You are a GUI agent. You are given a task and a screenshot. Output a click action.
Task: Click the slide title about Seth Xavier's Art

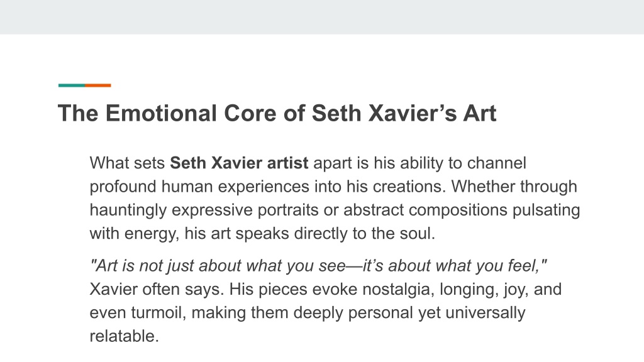tap(277, 113)
